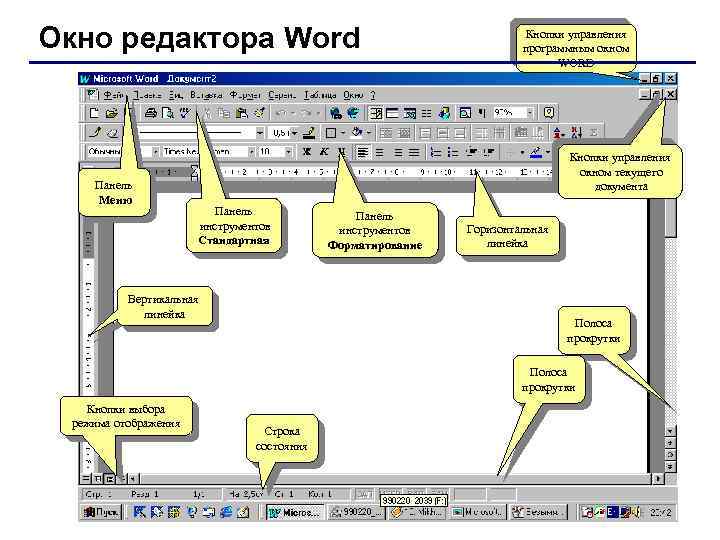Expand the style list showing Обычный

155,152
